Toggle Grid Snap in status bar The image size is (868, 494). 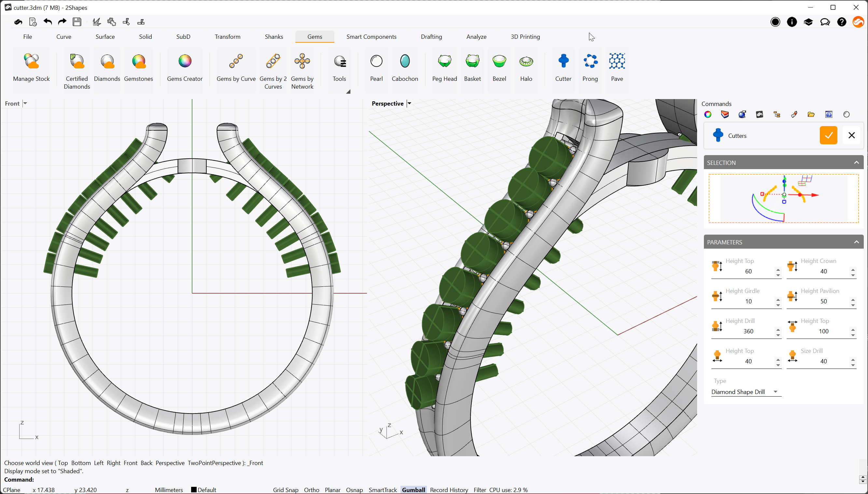click(286, 489)
